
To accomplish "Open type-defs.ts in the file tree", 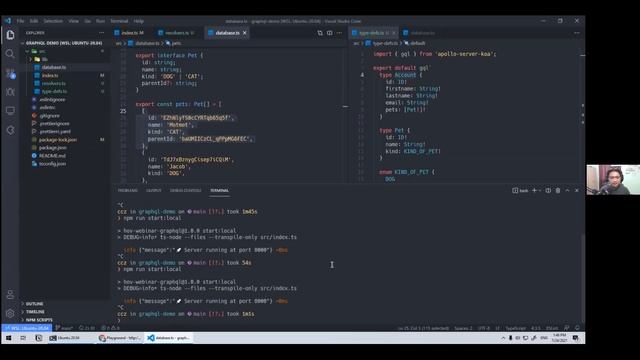I will tap(64, 91).
